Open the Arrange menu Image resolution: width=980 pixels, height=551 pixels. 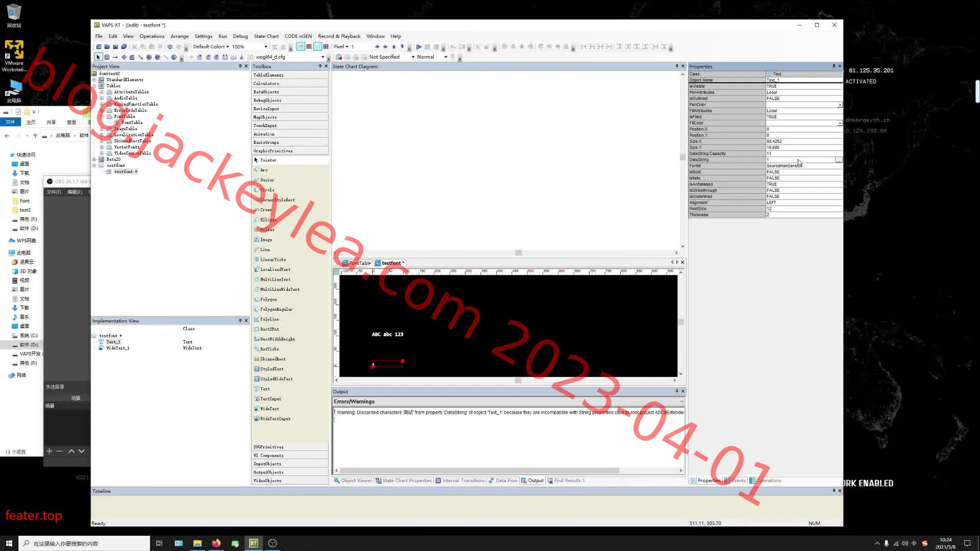(179, 36)
